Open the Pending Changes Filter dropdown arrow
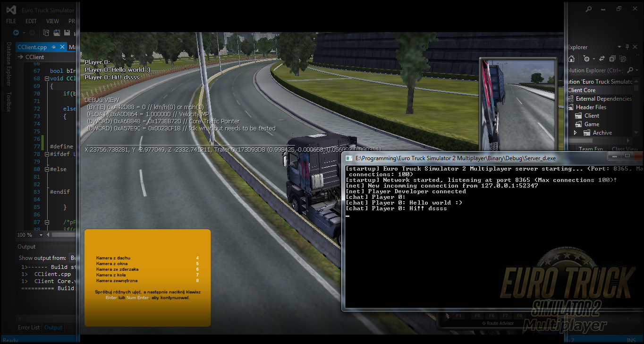This screenshot has height=344, width=644. [x=593, y=59]
